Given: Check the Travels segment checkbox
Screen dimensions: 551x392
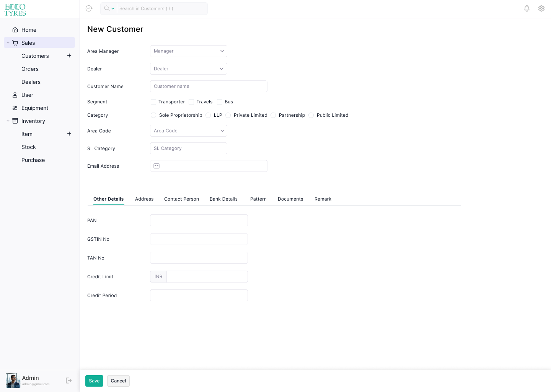Looking at the screenshot, I should click(191, 102).
